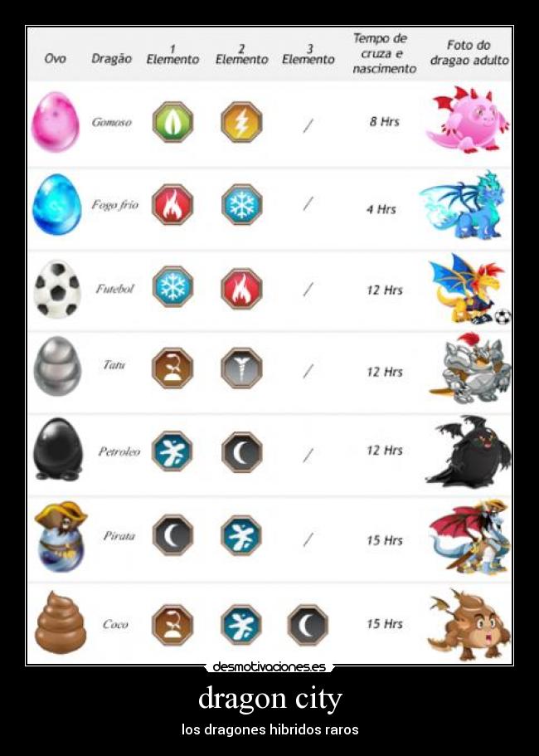Image resolution: width=539 pixels, height=756 pixels.
Task: Select the soccer ball Futebol egg
Action: [x=57, y=290]
